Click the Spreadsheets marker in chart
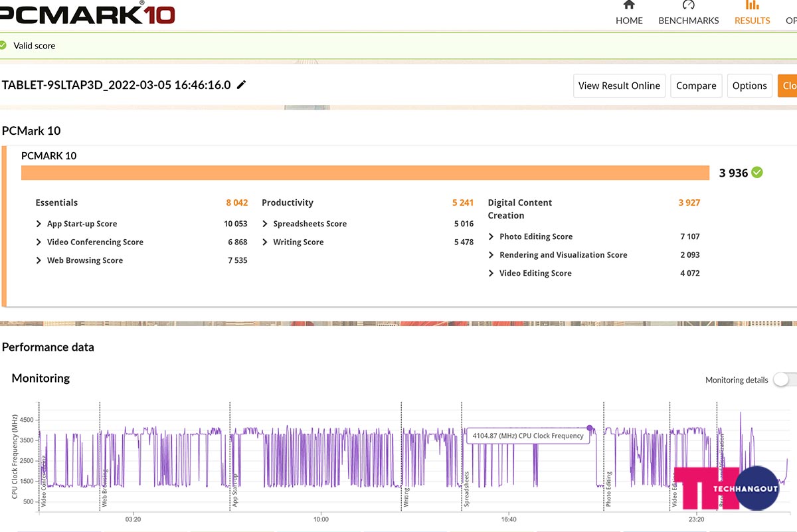The height and width of the screenshot is (532, 797). point(466,490)
